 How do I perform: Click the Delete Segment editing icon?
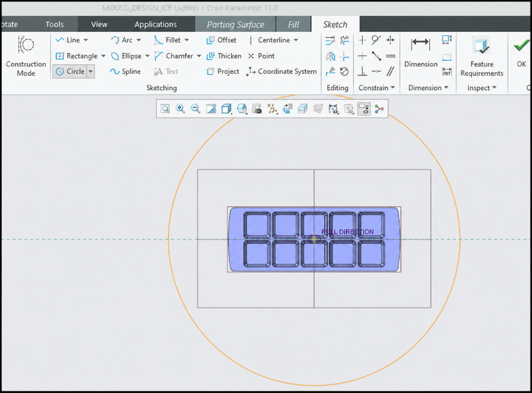coord(345,40)
